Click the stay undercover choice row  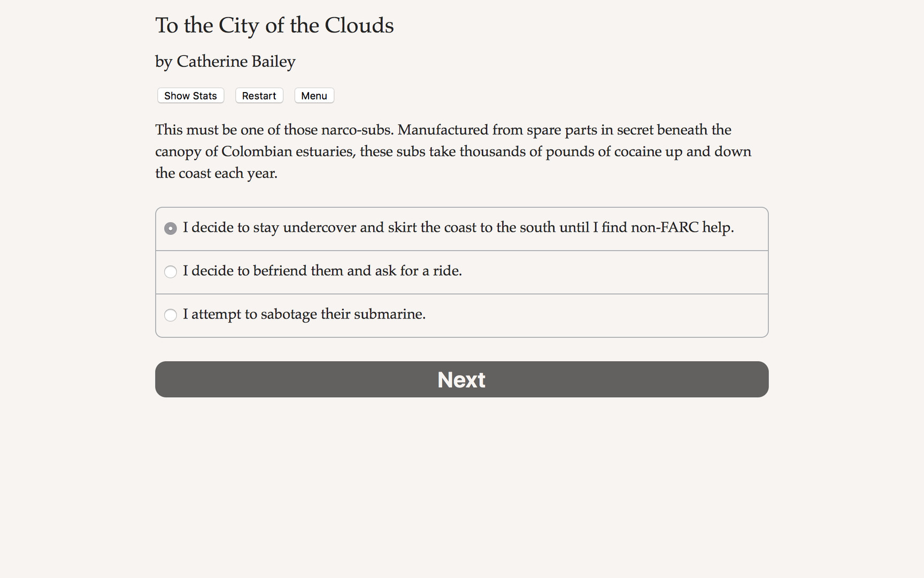click(459, 228)
